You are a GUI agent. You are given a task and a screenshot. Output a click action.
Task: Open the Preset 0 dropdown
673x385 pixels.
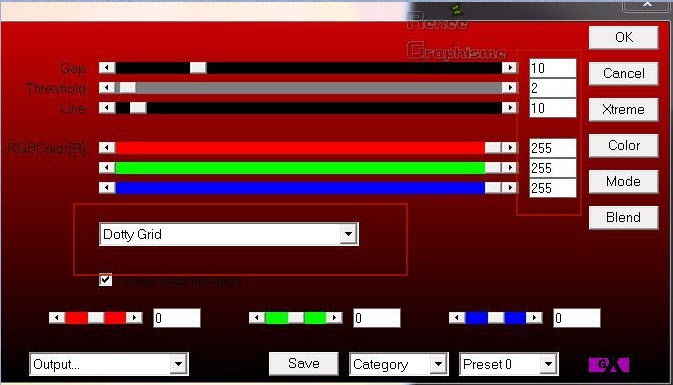click(x=509, y=364)
